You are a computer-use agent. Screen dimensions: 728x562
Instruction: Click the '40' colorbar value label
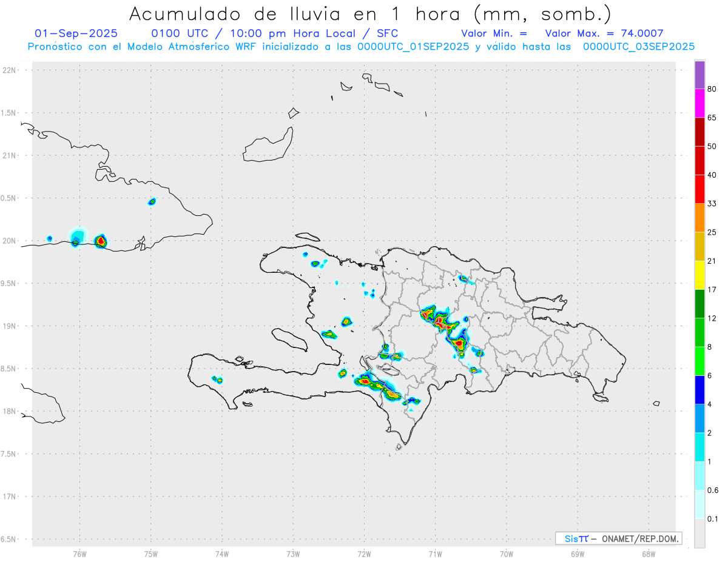[x=712, y=175]
